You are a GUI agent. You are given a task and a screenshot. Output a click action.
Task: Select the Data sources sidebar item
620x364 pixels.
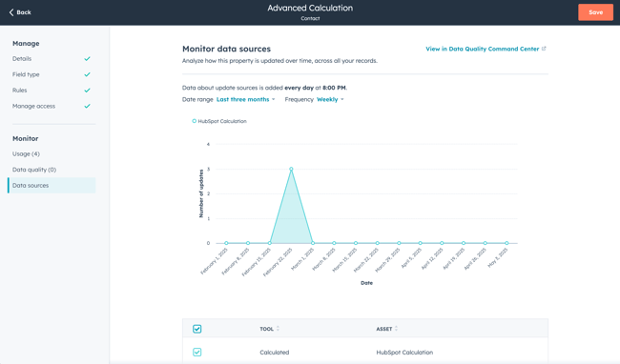click(x=52, y=186)
